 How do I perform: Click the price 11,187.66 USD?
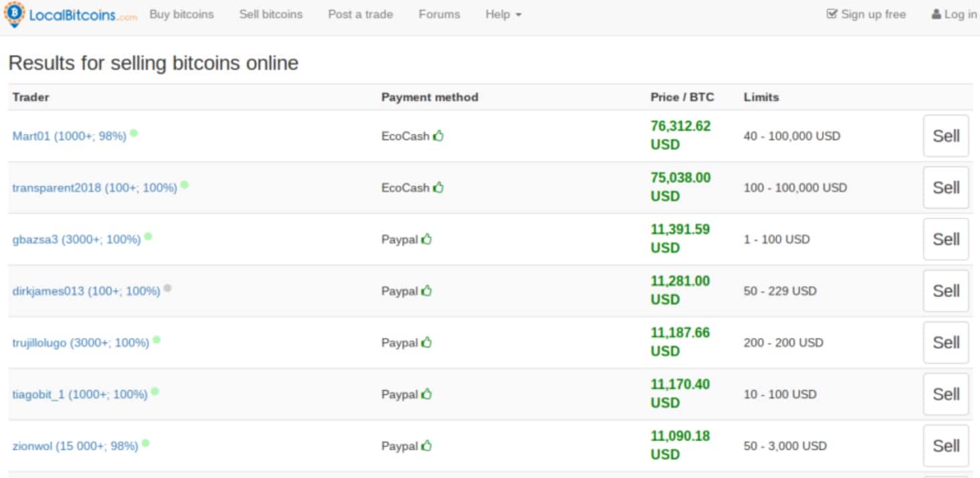click(x=680, y=341)
